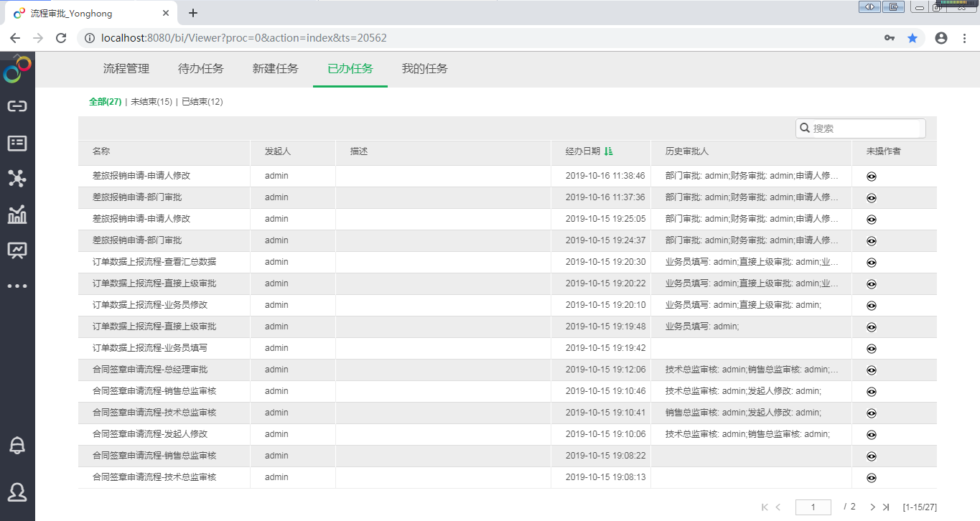Open the user profile icon in sidebar
980x521 pixels.
point(17,492)
